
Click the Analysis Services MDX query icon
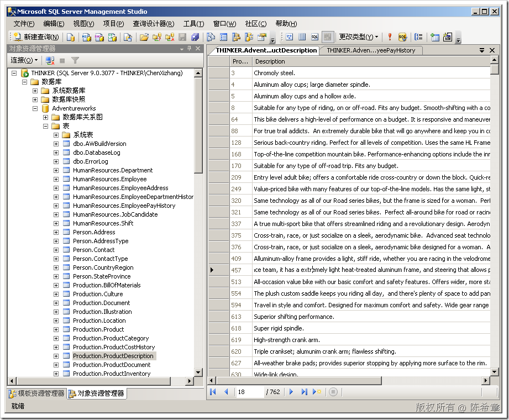tap(86, 37)
